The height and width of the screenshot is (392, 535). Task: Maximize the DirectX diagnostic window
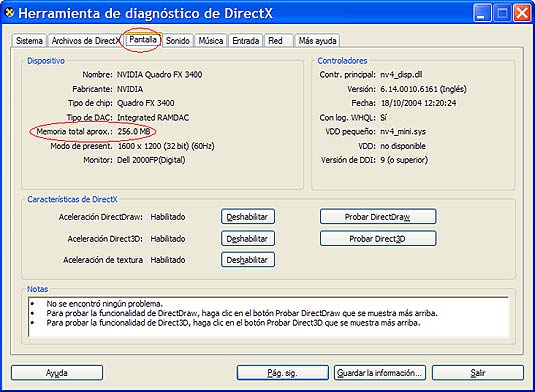coord(502,13)
